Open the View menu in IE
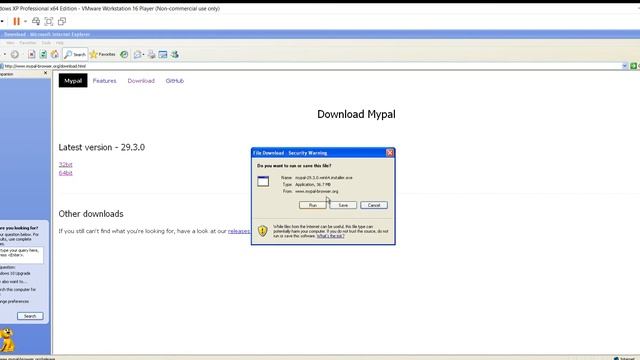The width and height of the screenshot is (640, 360). [10, 43]
